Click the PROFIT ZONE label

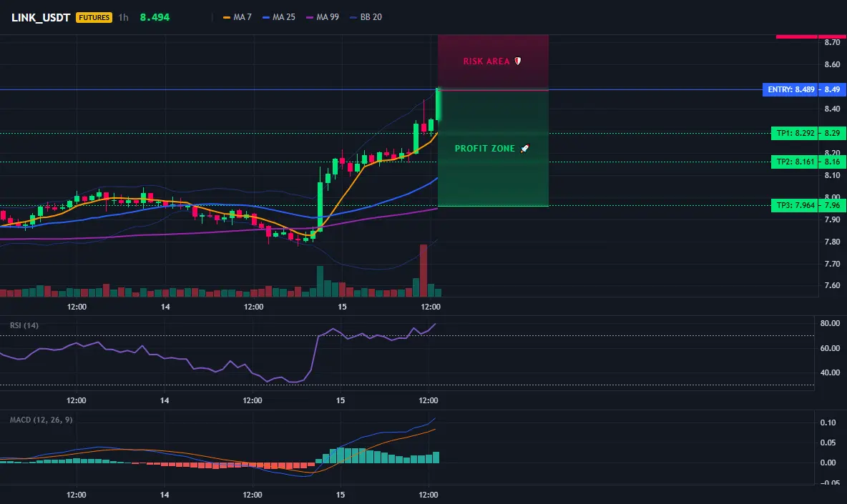coord(484,149)
